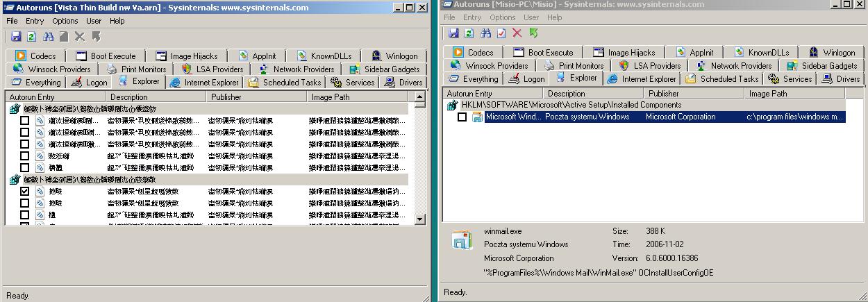Screen dimensions: 868x302
Task: Click the large winmail.exe icon in details pane
Action: pyautogui.click(x=462, y=239)
